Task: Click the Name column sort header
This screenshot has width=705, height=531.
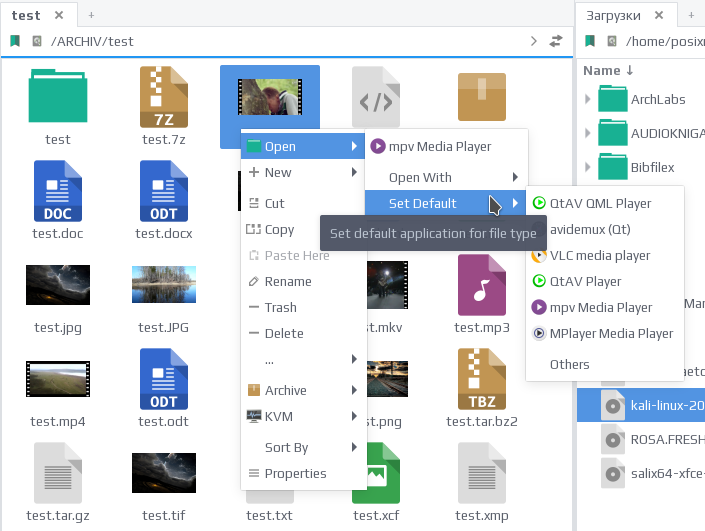Action: 608,71
